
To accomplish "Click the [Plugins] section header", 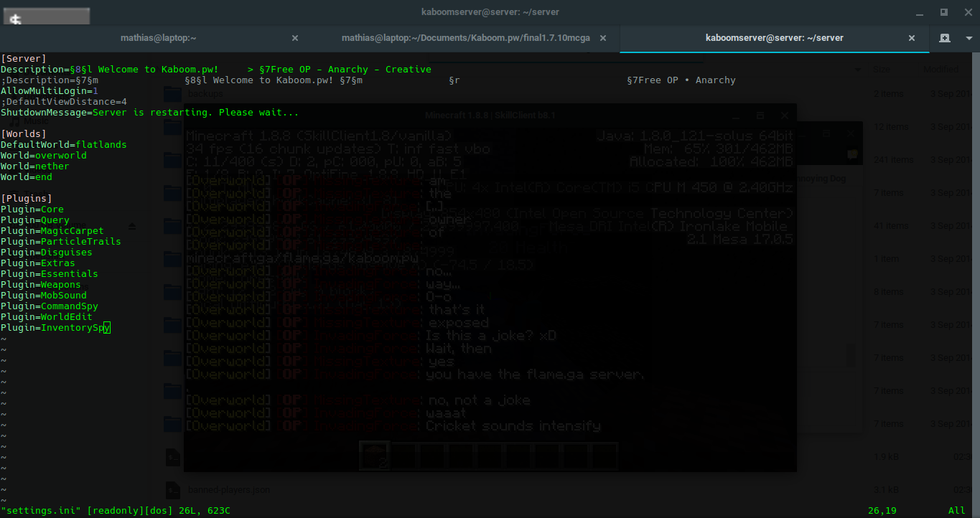I will 27,199.
